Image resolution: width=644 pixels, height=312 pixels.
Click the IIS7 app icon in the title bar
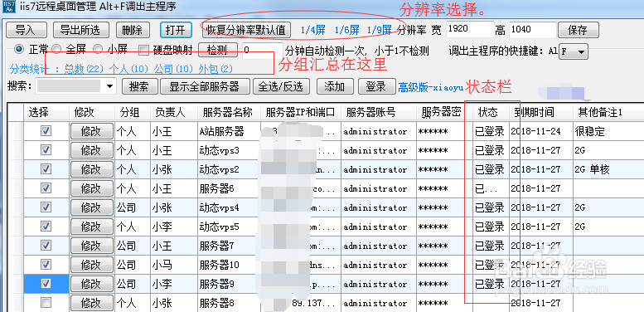(x=9, y=7)
